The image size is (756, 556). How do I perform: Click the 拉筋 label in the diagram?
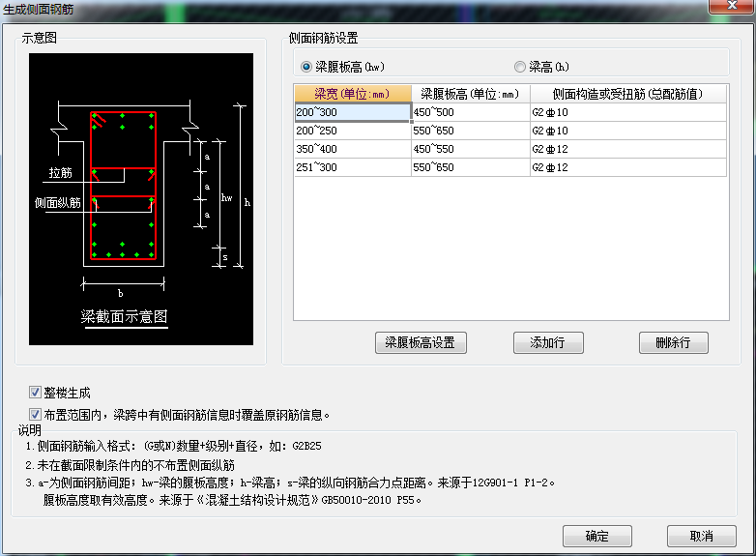point(60,173)
